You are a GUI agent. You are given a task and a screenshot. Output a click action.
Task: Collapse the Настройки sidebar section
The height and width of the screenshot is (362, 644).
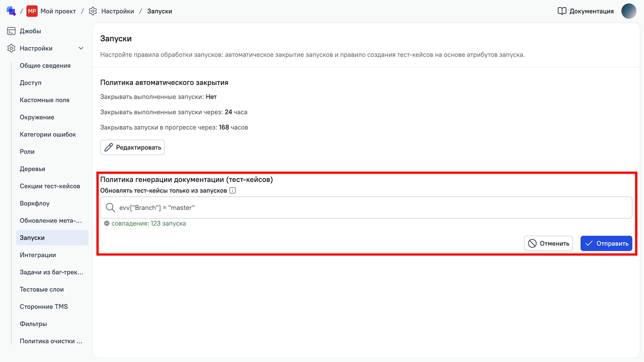click(81, 48)
